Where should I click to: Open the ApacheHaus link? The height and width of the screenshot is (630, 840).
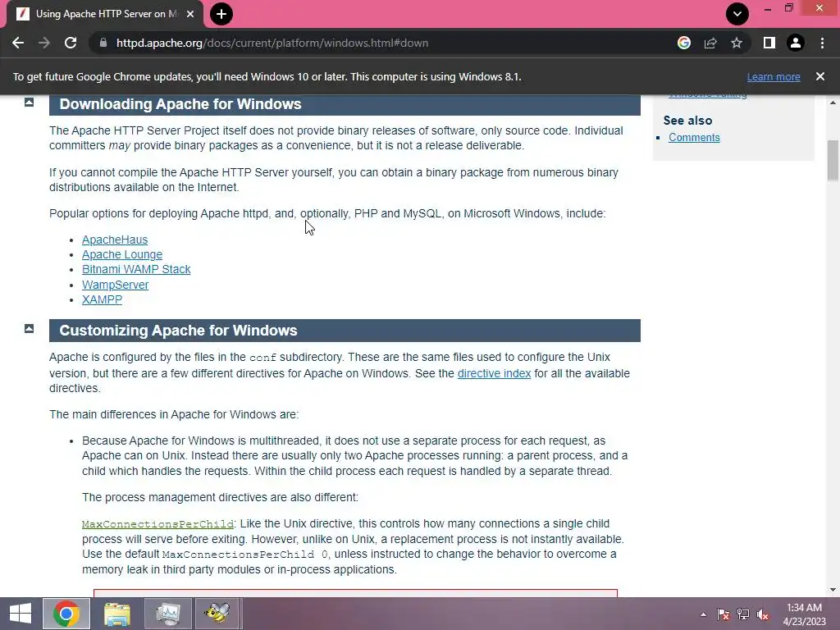(x=115, y=240)
